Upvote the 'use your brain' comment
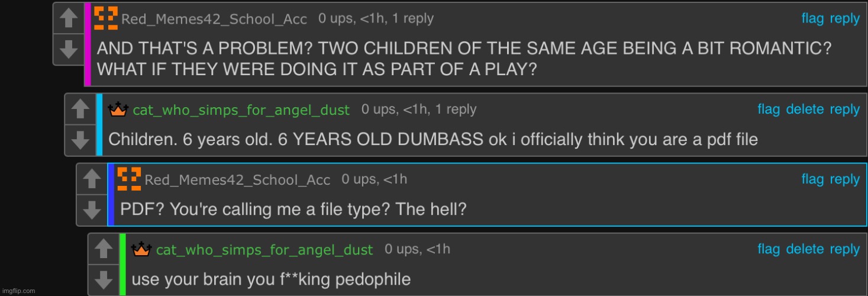This screenshot has width=868, height=296. click(103, 249)
